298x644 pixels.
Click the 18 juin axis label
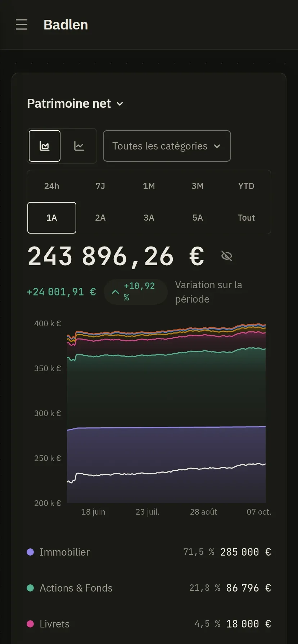pos(93,512)
